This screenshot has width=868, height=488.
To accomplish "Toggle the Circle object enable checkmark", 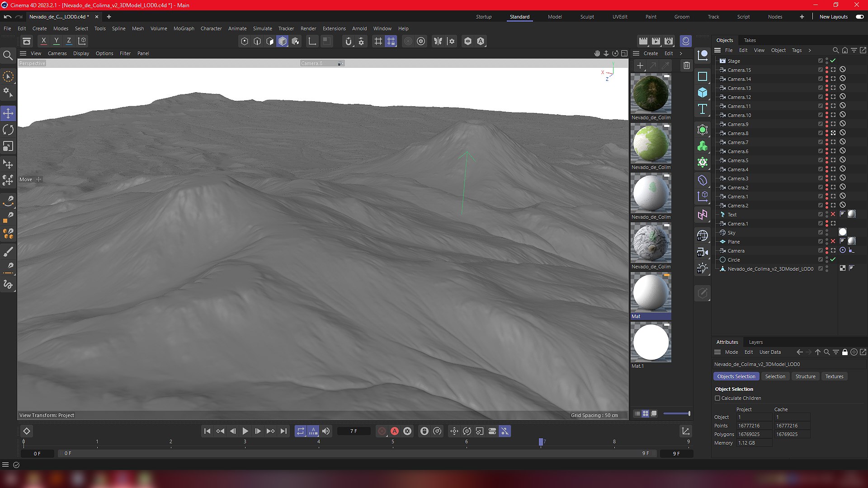I will click(833, 260).
